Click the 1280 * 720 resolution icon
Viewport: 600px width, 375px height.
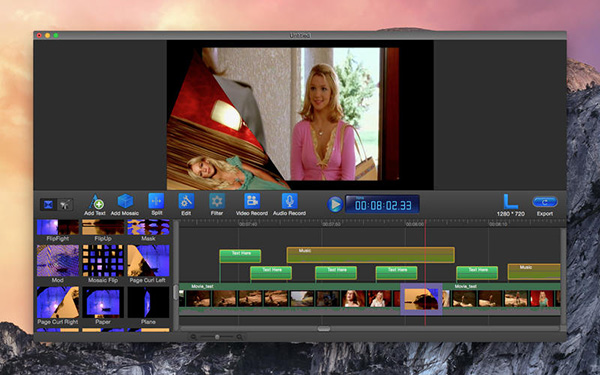pyautogui.click(x=510, y=201)
